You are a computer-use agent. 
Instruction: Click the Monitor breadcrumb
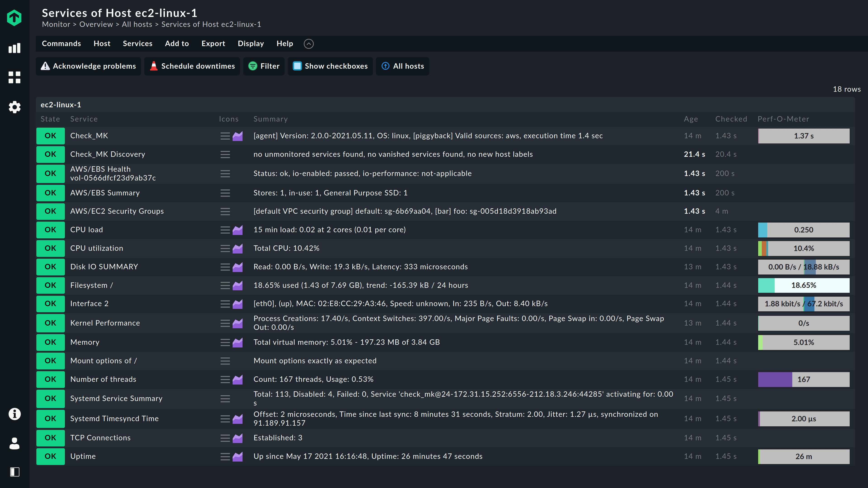point(56,24)
